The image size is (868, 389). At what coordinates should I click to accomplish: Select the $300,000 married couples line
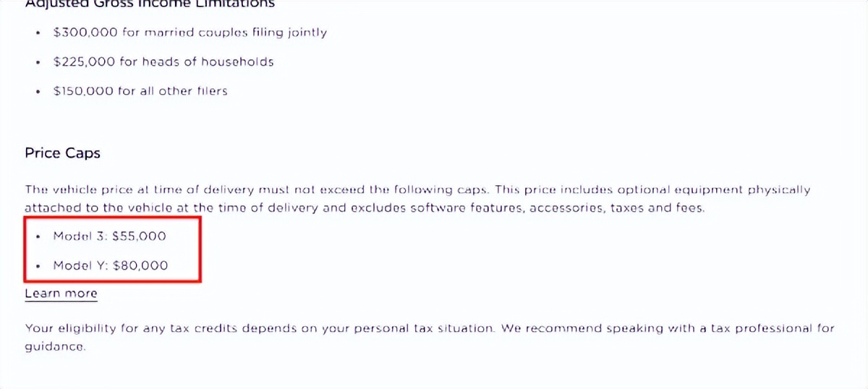pos(190,33)
